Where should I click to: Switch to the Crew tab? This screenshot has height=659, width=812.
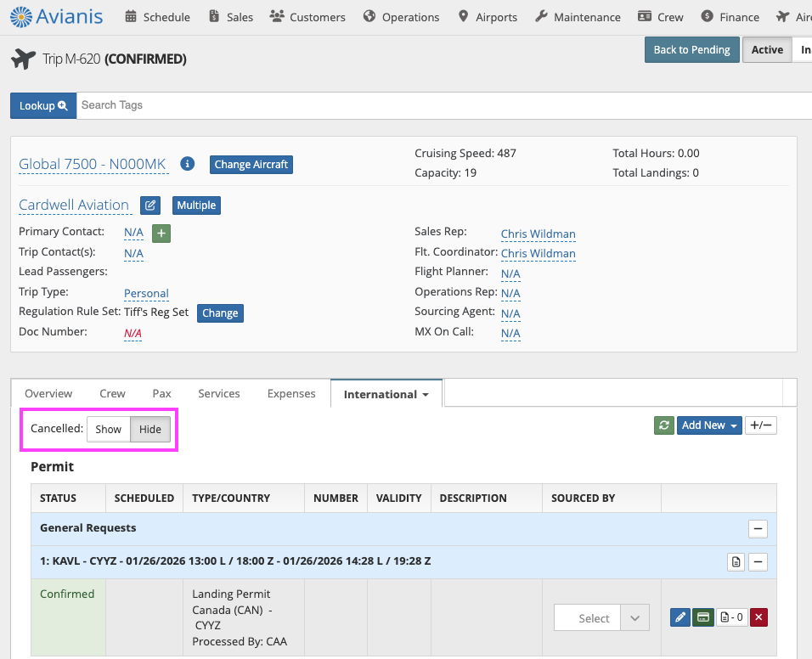tap(112, 394)
